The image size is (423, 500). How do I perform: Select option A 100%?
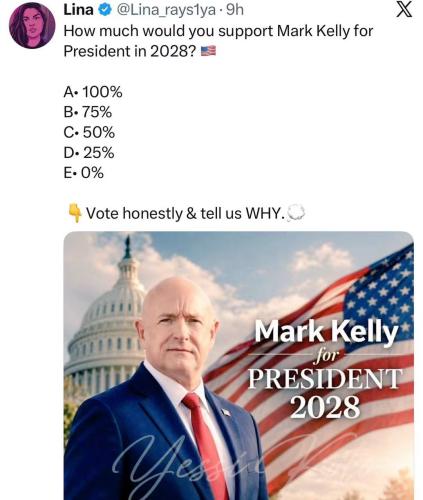93,92
